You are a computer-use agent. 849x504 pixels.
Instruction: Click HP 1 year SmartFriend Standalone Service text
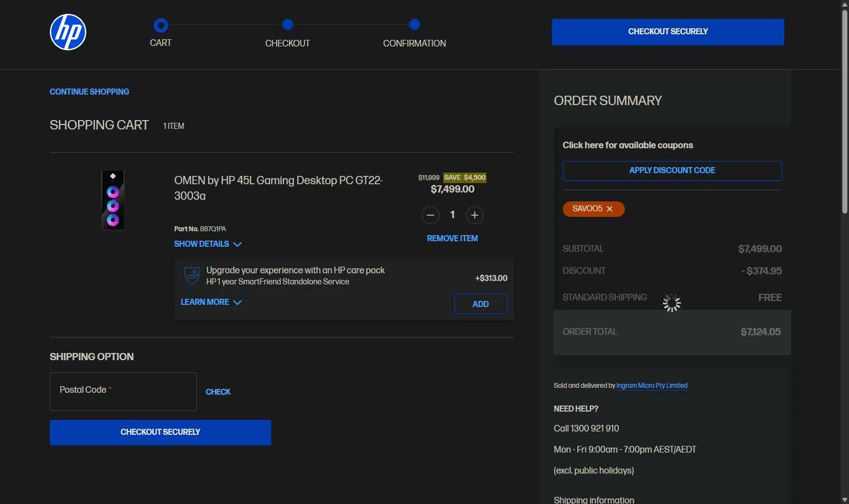278,282
